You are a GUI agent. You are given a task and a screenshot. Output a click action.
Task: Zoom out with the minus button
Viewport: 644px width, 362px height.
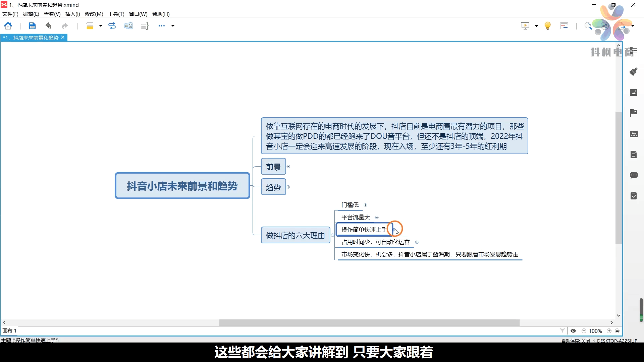coord(584,331)
